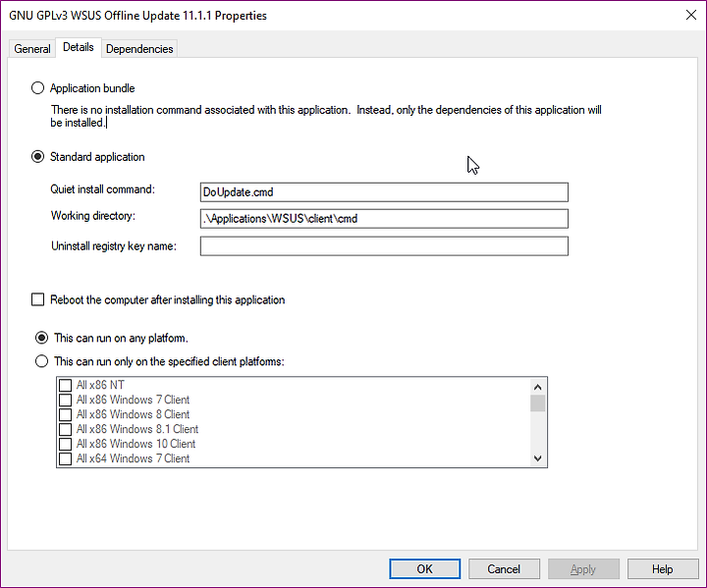Check All x86 Windows 7 Client
The height and width of the screenshot is (588, 707).
[x=66, y=400]
